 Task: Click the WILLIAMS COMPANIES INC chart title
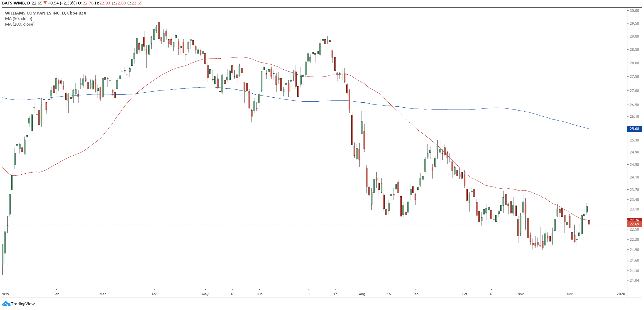pyautogui.click(x=46, y=13)
